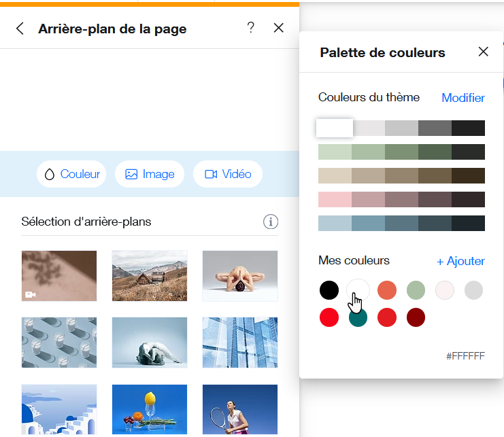Screen dimensions: 504x437
Task: Select the white theme color swatch
Action: coord(335,128)
